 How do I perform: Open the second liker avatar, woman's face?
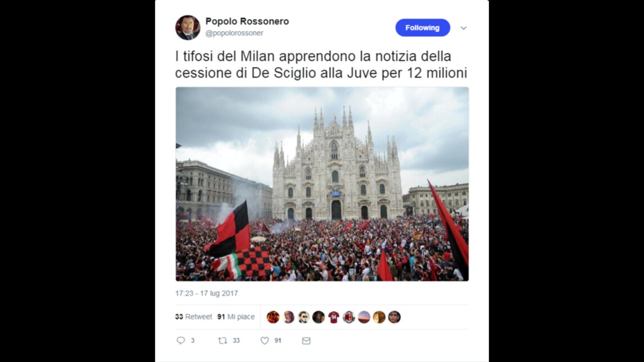(288, 317)
